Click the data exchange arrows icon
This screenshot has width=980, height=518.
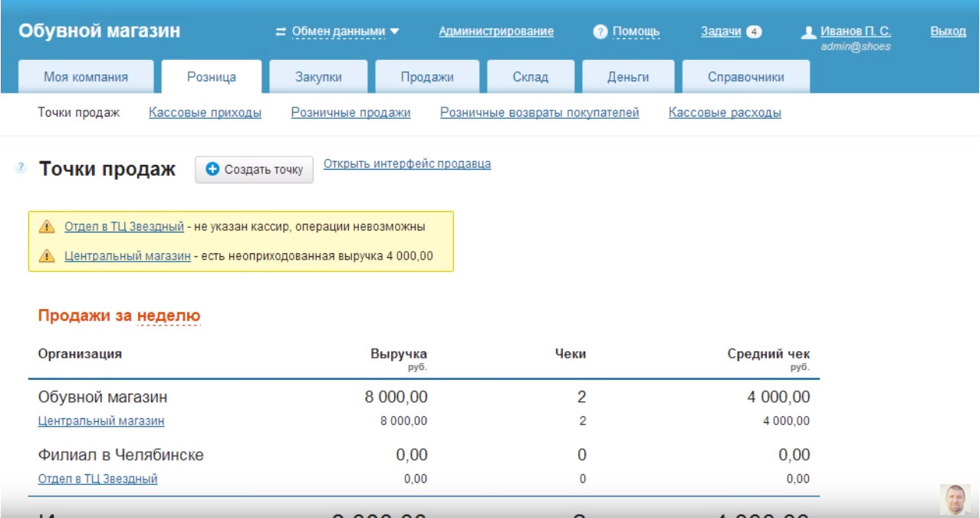coord(281,32)
